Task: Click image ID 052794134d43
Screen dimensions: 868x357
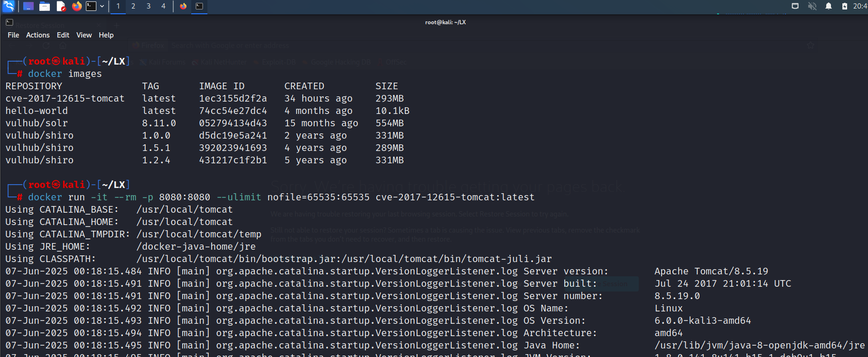Action: coord(233,123)
